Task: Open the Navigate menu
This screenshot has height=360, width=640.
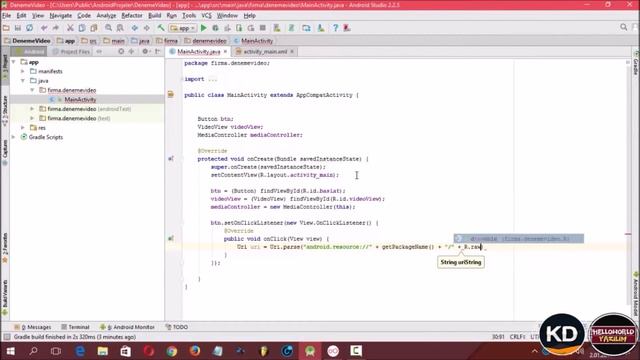Action: pos(60,16)
